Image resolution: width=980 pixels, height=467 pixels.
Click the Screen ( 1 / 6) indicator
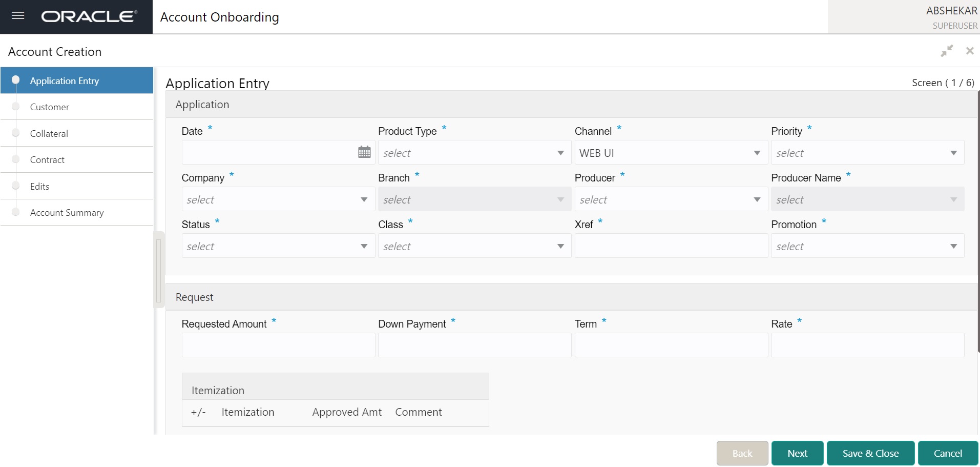click(943, 83)
